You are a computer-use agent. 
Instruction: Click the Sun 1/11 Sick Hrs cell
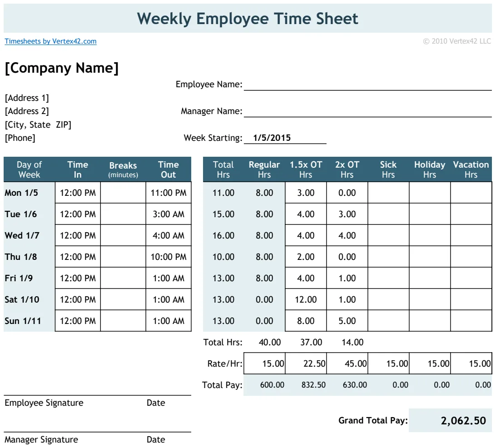(388, 321)
